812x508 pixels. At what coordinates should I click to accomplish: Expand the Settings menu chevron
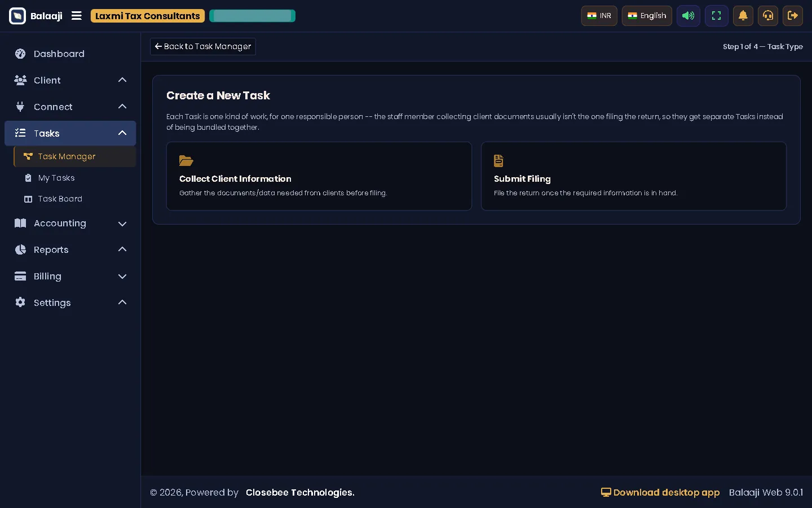pos(122,303)
